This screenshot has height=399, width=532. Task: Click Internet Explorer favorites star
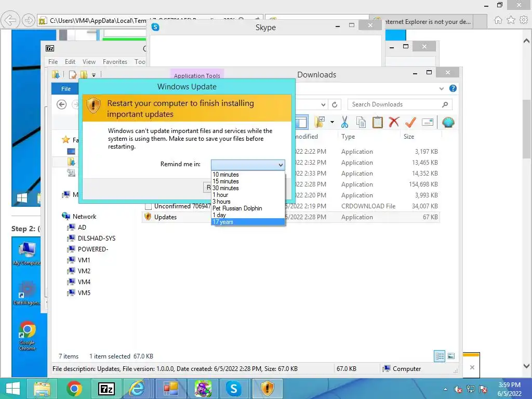tap(511, 20)
